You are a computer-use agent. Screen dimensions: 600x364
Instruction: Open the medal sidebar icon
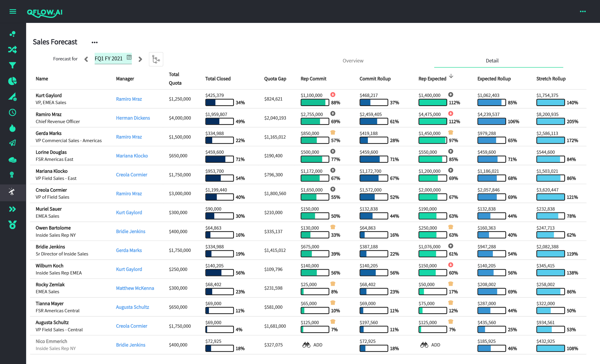12,225
